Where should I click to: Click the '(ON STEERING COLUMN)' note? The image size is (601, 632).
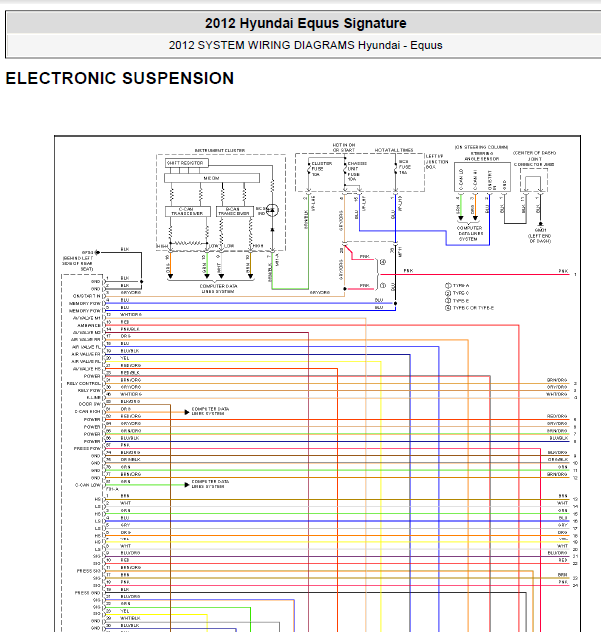coord(481,147)
